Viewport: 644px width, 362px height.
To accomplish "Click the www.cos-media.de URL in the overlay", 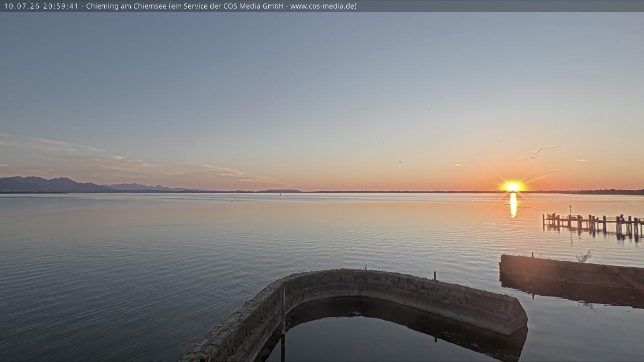I will pos(322,6).
